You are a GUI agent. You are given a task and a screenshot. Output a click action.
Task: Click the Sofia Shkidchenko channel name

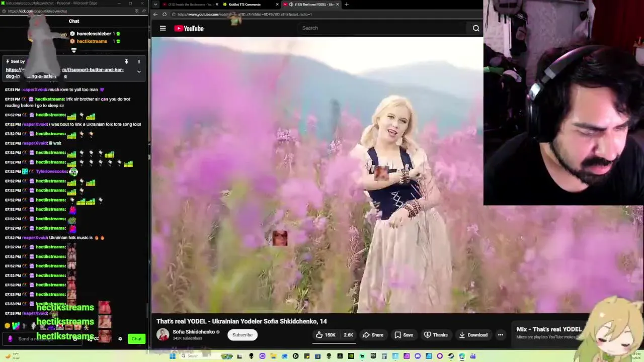point(194,332)
